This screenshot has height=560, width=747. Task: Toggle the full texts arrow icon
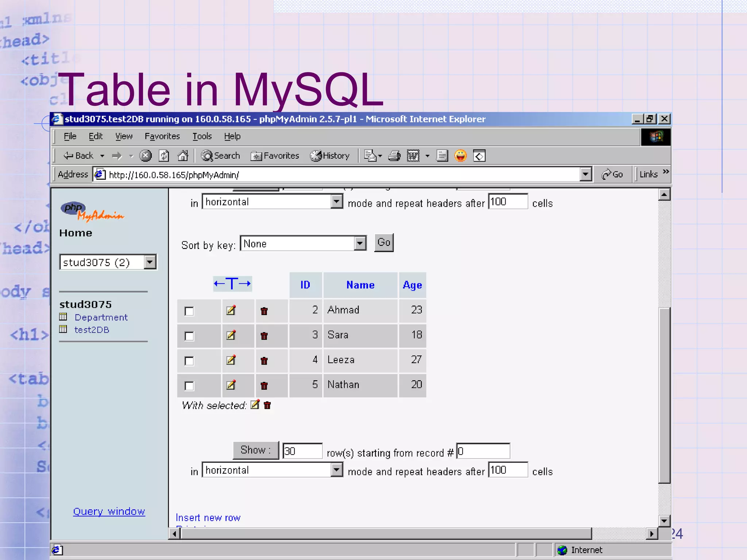pos(232,284)
